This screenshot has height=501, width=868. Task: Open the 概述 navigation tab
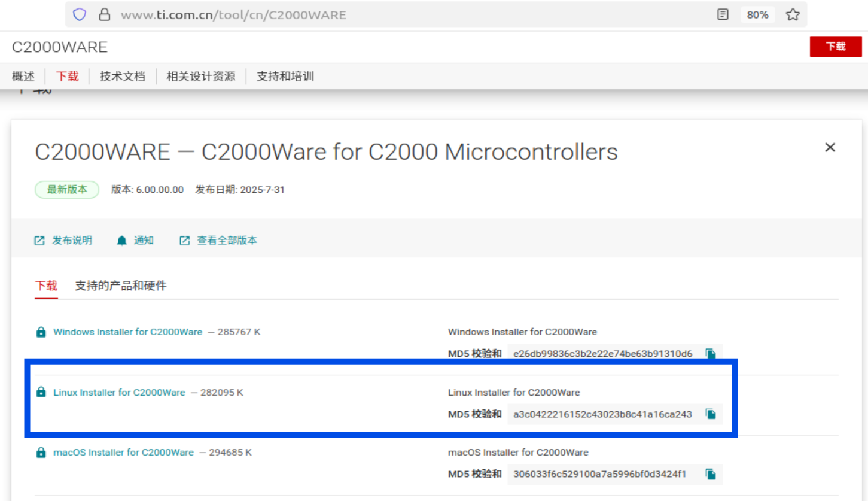tap(23, 77)
